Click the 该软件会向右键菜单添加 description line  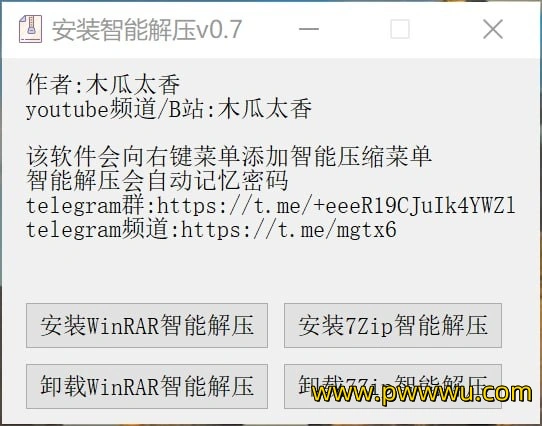click(229, 157)
